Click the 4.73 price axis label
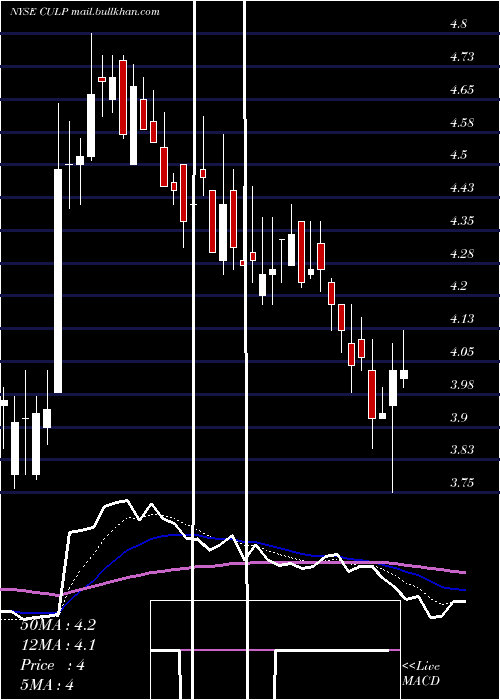This screenshot has width=500, height=700. pos(462,57)
